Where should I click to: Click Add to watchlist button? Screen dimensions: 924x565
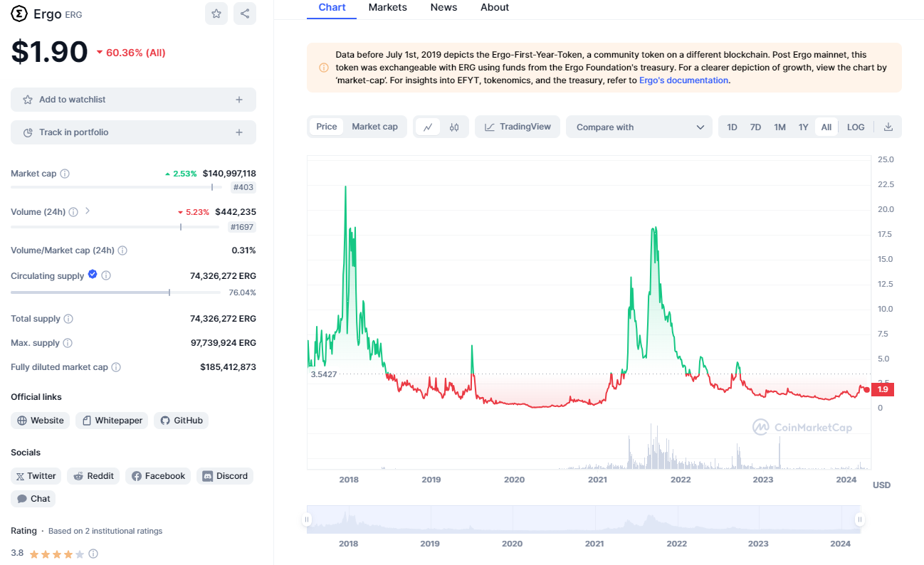133,100
